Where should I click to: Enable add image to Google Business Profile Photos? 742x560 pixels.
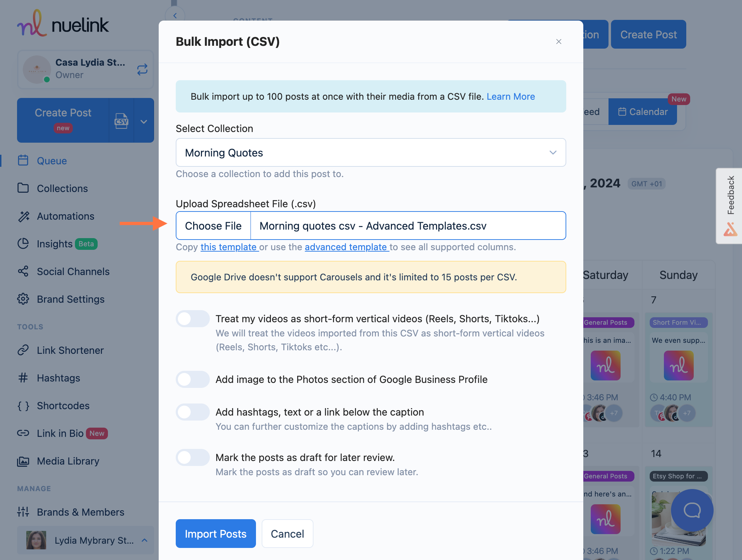pos(193,379)
